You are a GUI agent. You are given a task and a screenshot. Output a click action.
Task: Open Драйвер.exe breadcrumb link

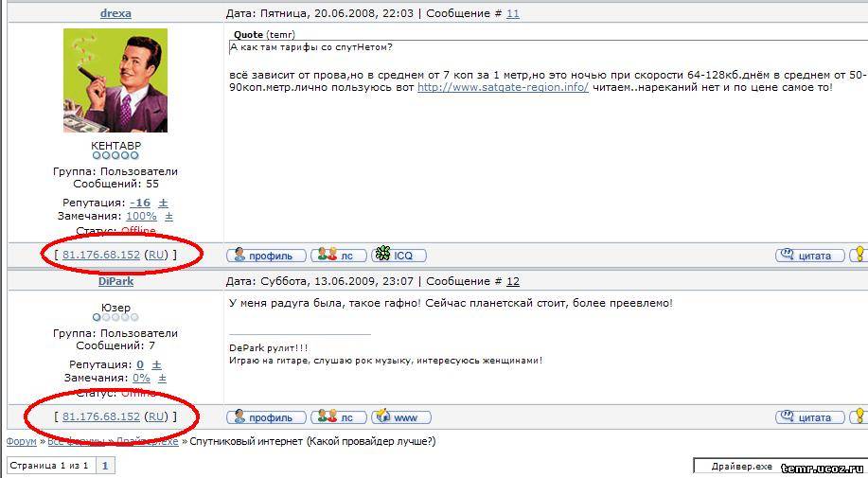pos(147,441)
